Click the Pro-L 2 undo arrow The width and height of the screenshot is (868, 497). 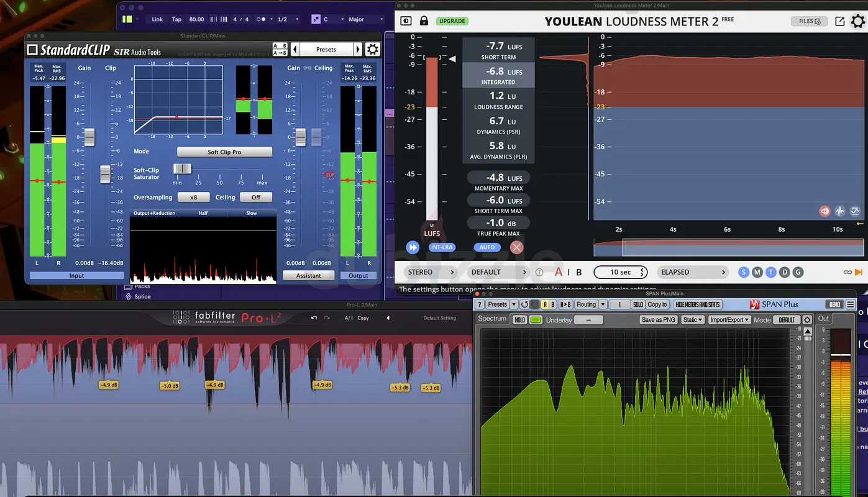pyautogui.click(x=314, y=318)
